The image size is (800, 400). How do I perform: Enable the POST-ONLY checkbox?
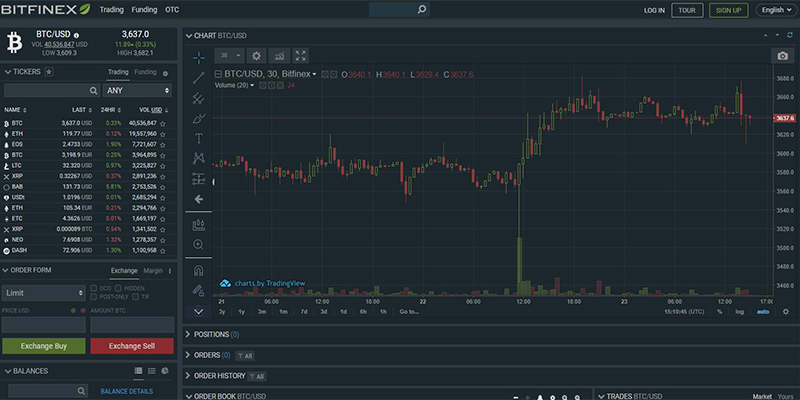click(x=93, y=296)
